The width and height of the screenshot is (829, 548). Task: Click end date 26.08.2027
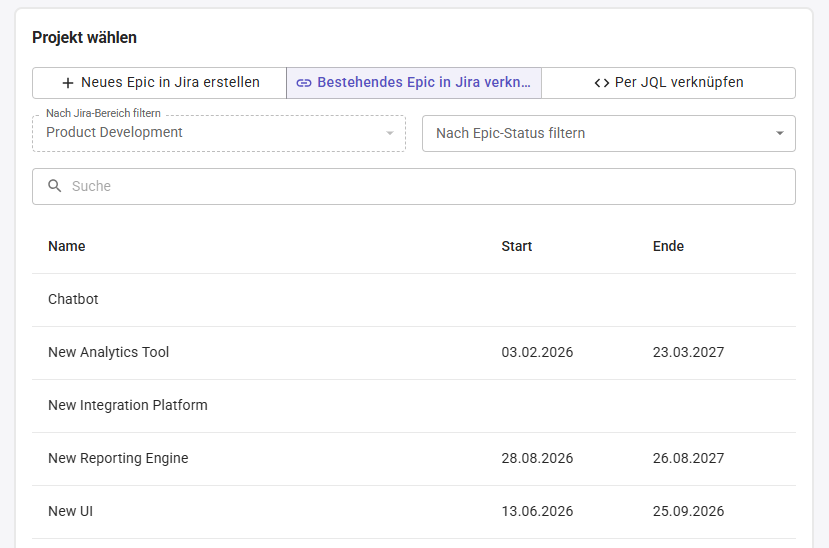tap(688, 458)
